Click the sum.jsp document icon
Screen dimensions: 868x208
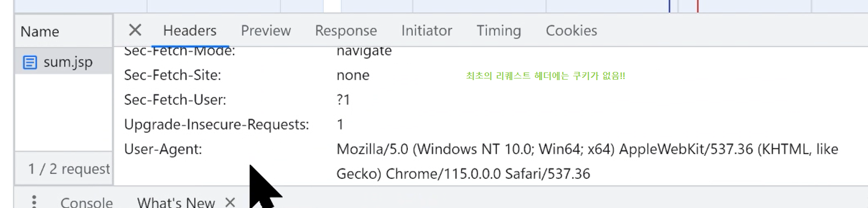pos(30,63)
